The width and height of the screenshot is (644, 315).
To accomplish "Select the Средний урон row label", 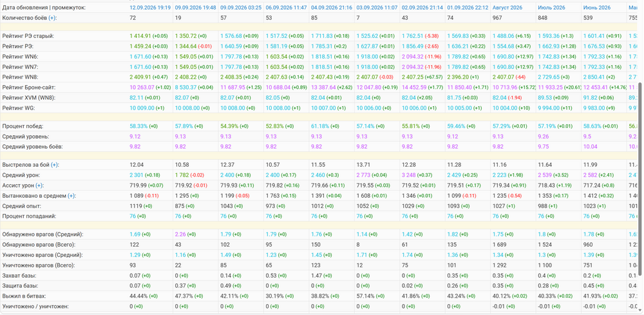I will [x=21, y=175].
